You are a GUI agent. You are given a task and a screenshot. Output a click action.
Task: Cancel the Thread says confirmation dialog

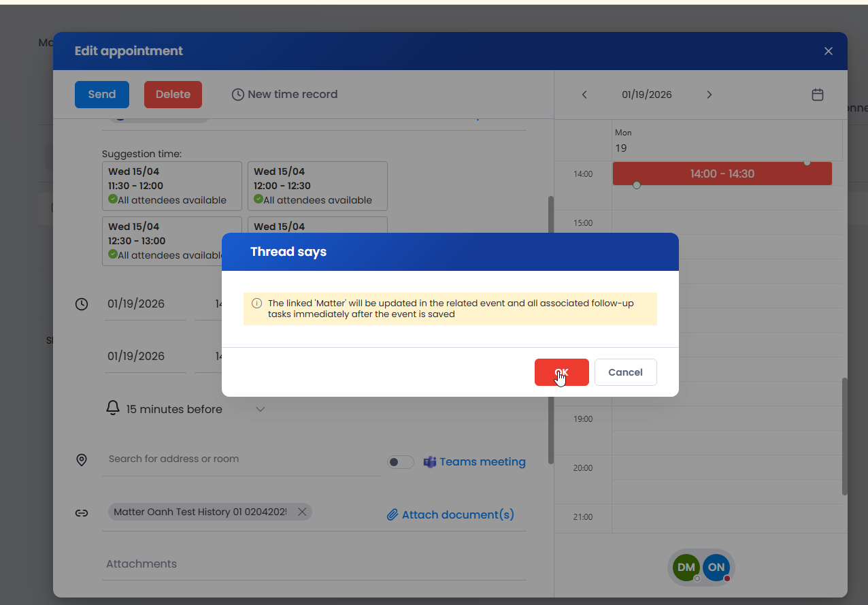tap(625, 372)
